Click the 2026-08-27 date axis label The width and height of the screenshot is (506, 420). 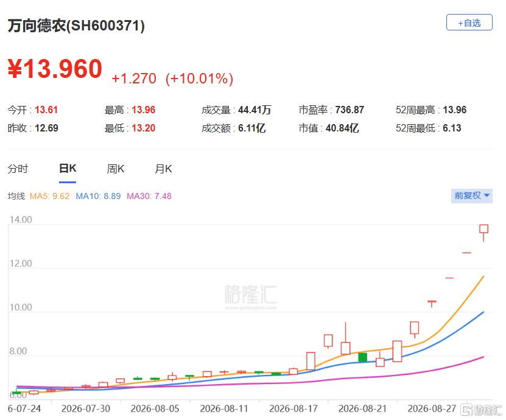tap(432, 408)
